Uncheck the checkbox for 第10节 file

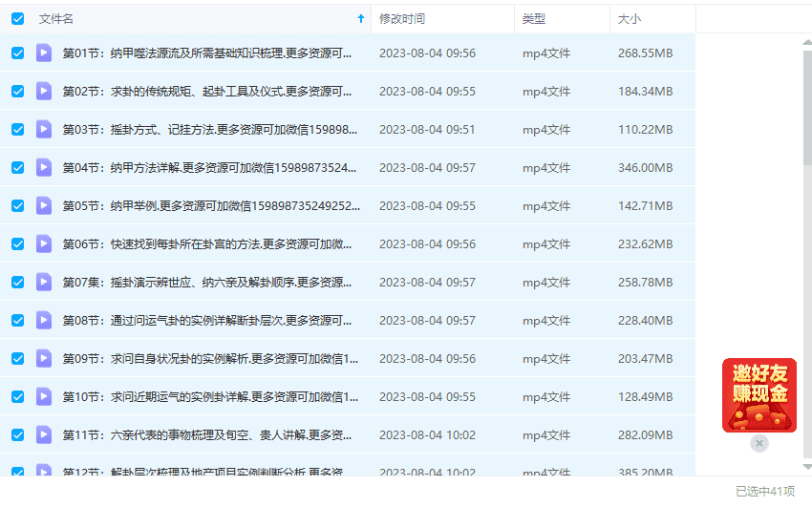point(18,397)
